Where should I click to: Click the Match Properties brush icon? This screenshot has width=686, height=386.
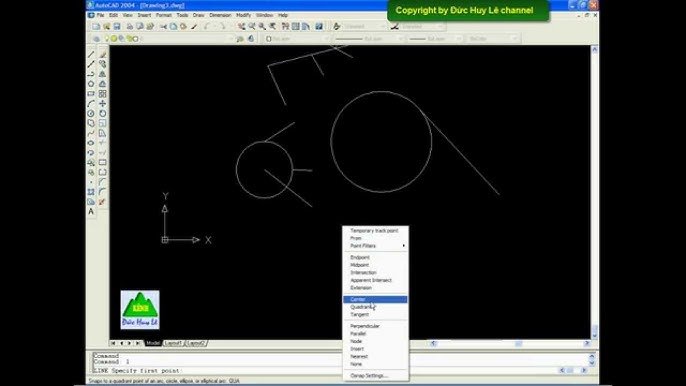point(194,27)
